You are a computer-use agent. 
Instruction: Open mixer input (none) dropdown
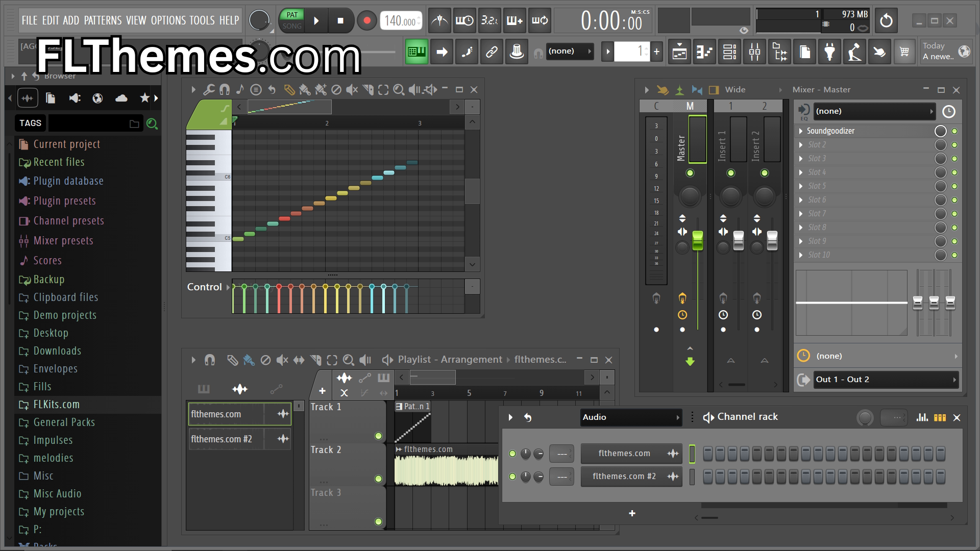tap(874, 111)
